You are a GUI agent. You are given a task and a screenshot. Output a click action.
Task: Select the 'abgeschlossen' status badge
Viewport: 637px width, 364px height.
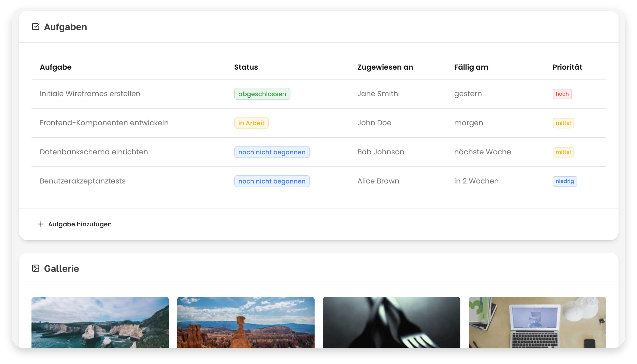pos(262,94)
